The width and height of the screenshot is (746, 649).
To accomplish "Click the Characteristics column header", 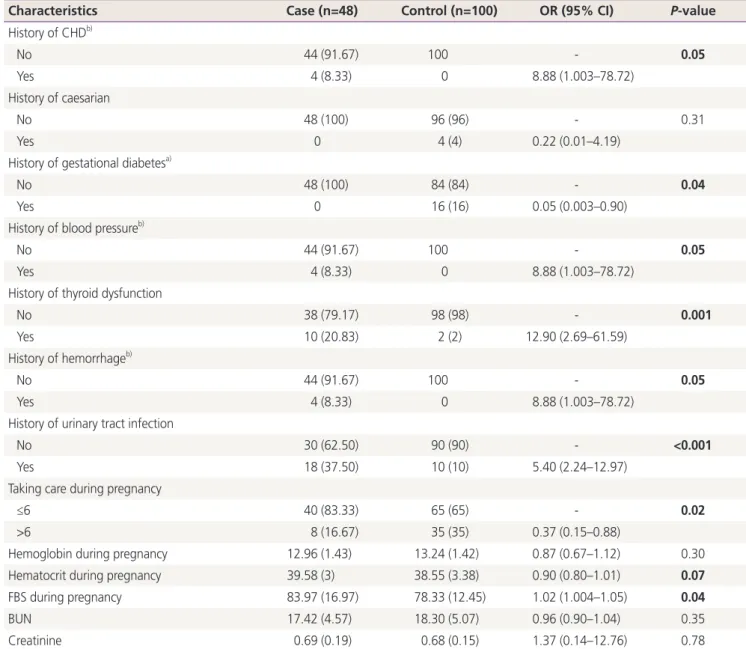I will pos(53,10).
